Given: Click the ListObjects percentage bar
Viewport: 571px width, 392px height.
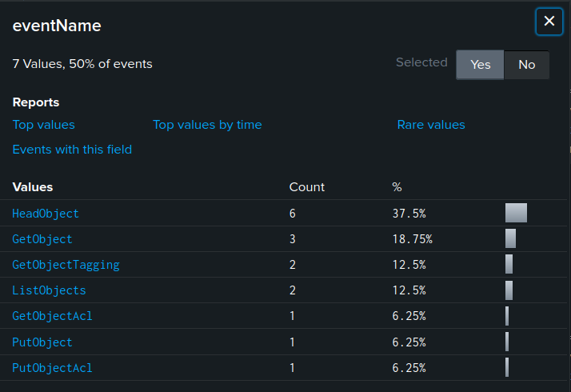Looking at the screenshot, I should tap(509, 290).
